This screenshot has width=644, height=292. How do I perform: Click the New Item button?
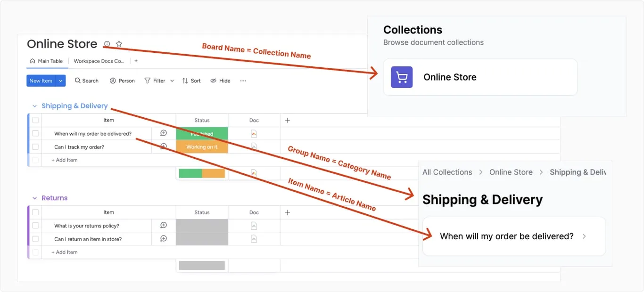tap(41, 81)
